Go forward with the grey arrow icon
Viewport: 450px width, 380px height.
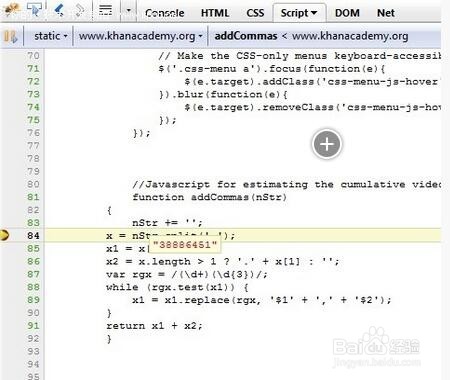click(x=80, y=10)
